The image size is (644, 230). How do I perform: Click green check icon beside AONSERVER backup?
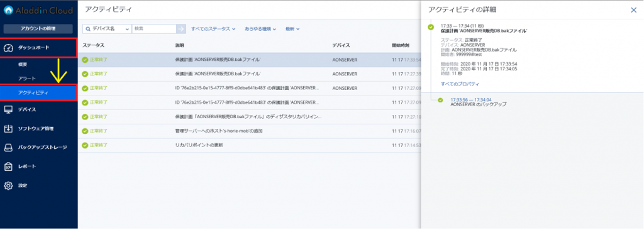click(440, 100)
